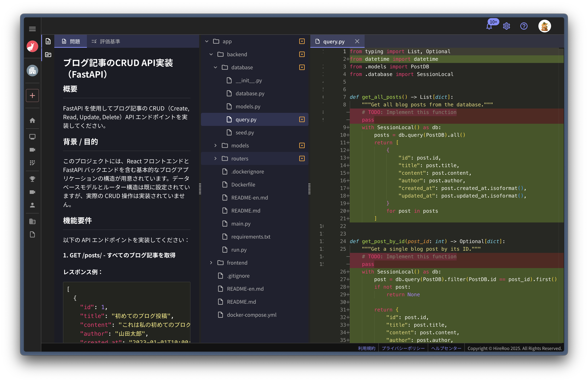The height and width of the screenshot is (382, 588).
Task: Open the hamburger menu icon
Action: (x=32, y=29)
